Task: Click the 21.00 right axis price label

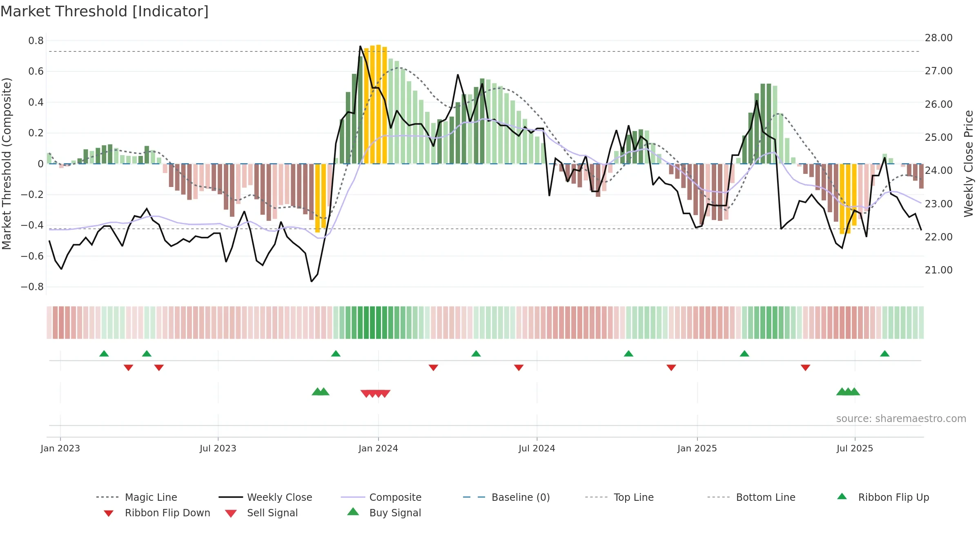Action: 939,270
